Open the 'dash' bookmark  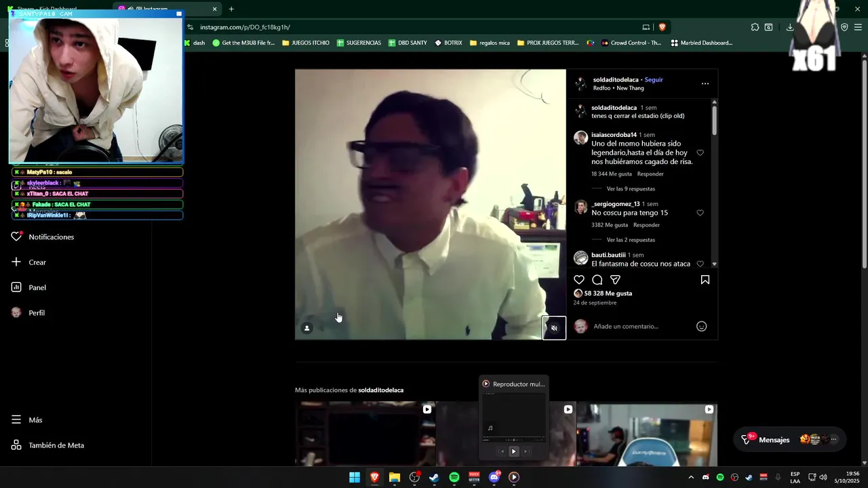point(195,43)
